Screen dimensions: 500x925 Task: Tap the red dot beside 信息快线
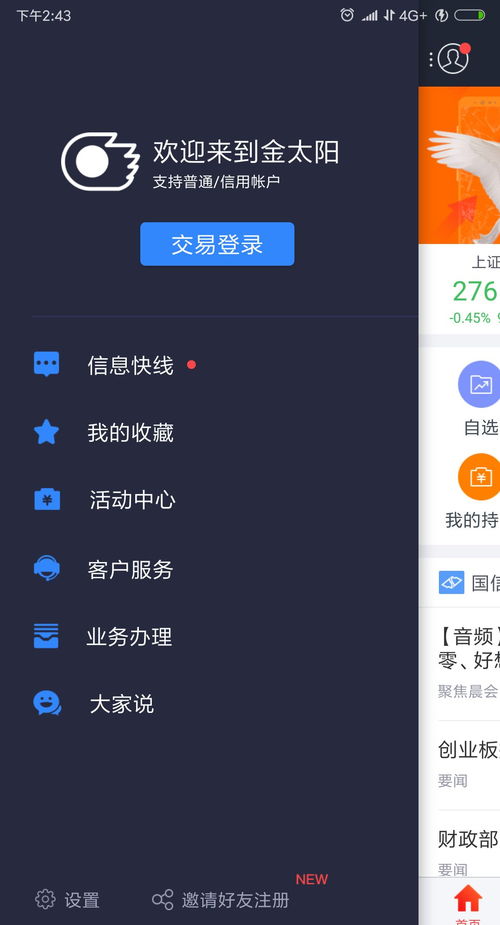tap(191, 365)
